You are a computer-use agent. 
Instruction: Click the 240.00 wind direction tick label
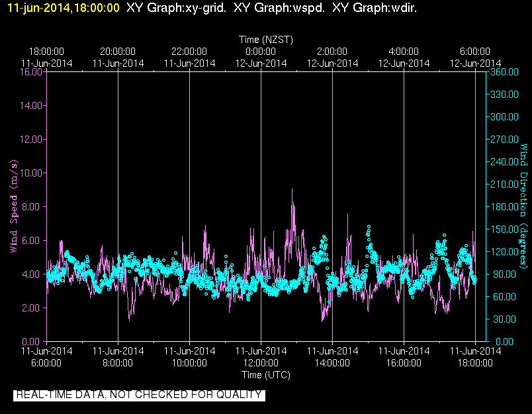[x=504, y=161]
